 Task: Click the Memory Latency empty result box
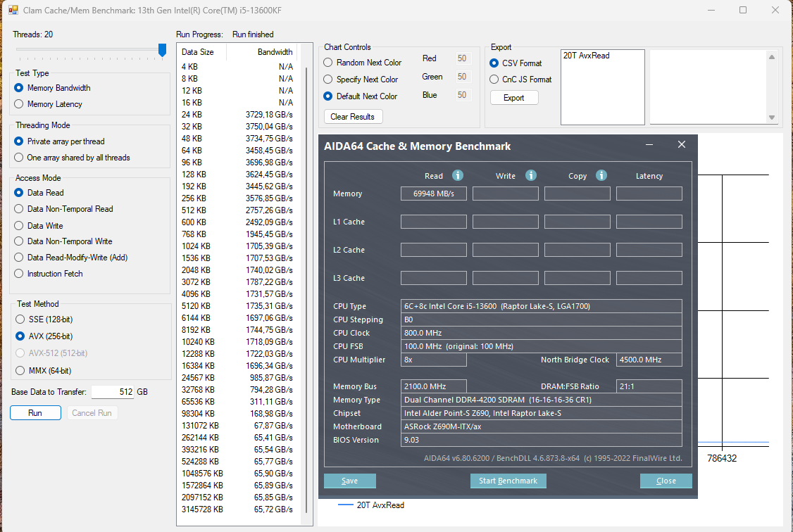[x=649, y=194]
